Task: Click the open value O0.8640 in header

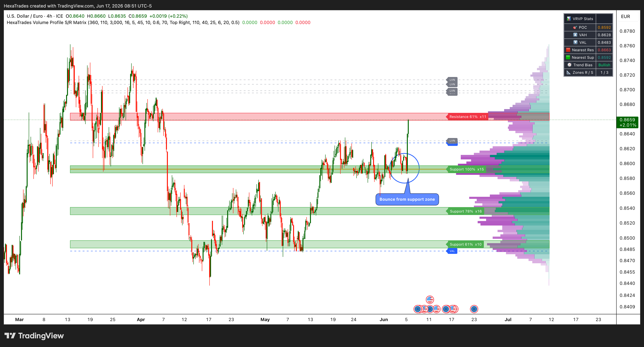Action: [75, 16]
